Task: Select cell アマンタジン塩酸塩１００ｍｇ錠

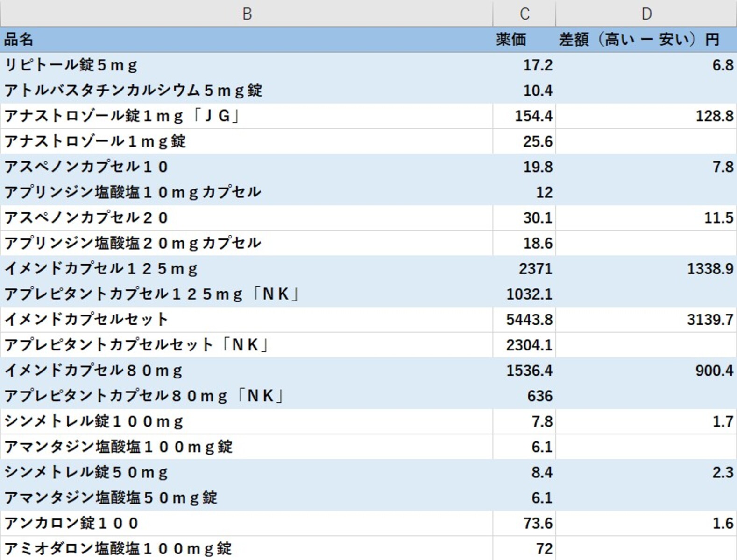Action: (x=247, y=447)
